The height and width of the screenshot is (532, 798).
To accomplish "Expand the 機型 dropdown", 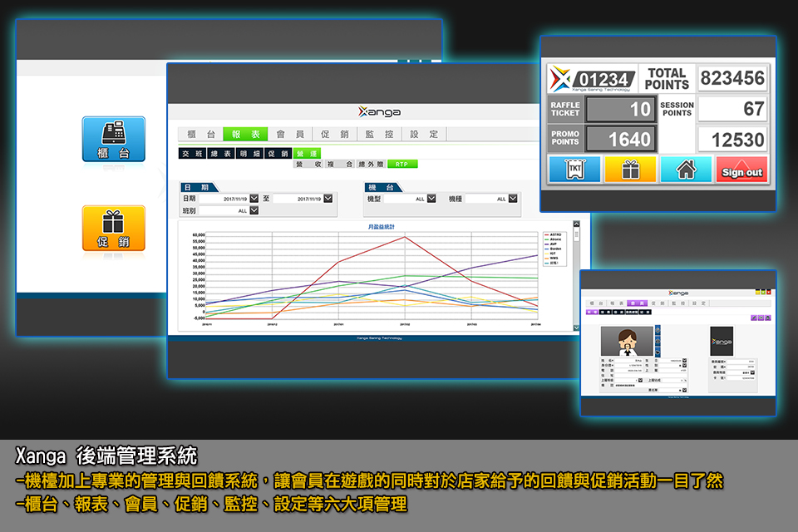I will click(x=431, y=198).
